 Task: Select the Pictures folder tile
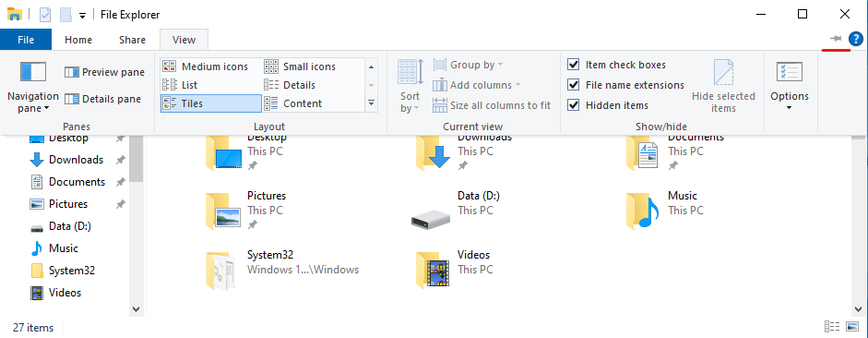click(x=245, y=211)
